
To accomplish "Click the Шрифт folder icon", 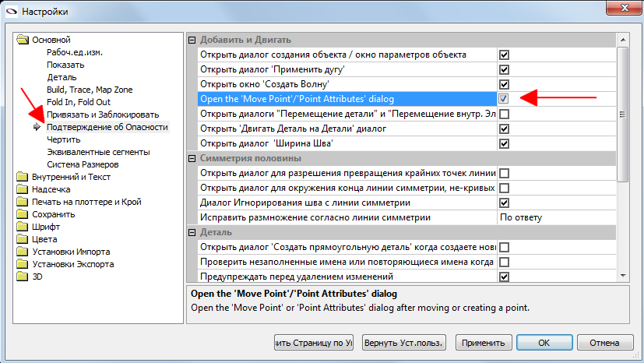I will 23,227.
